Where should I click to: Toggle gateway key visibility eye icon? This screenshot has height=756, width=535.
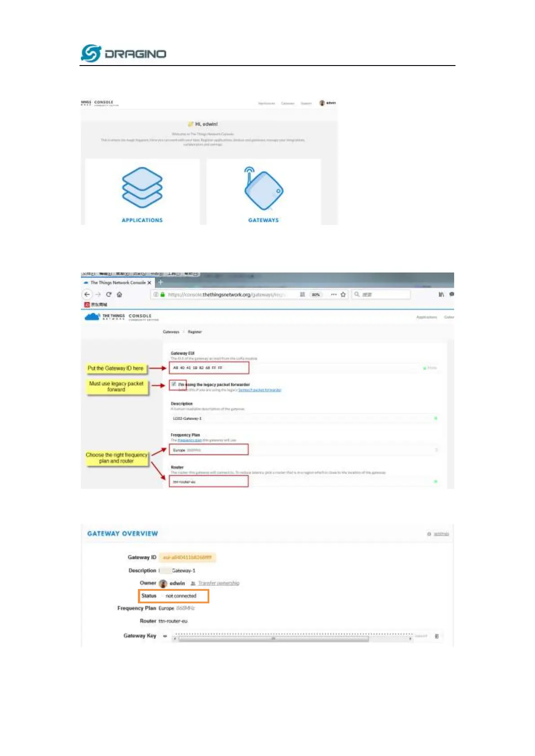point(165,636)
